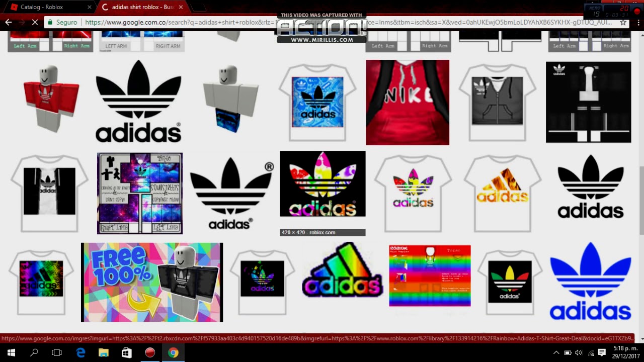Viewport: 644px width, 362px height.
Task: Open rainbow adidas stripes logo t-shirt
Action: click(41, 282)
